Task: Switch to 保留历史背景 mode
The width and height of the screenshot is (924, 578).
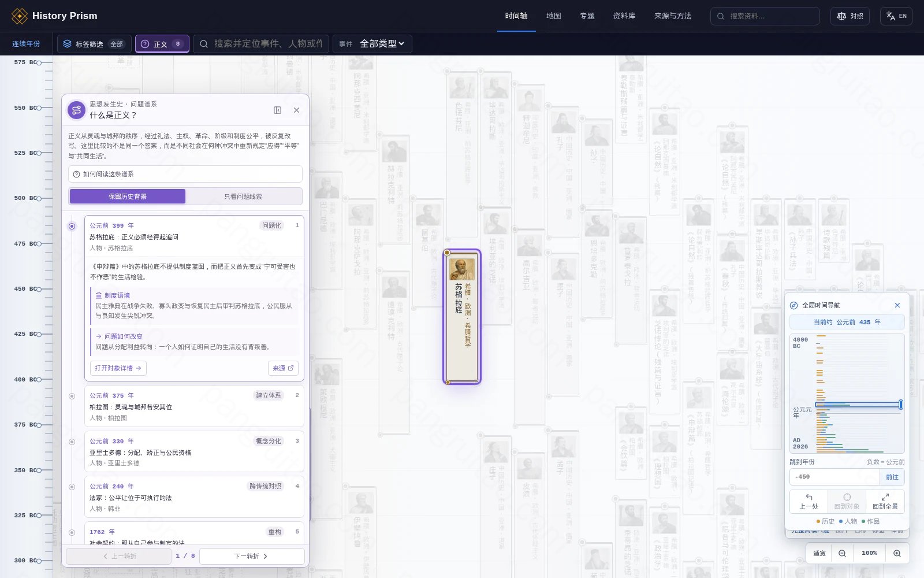Action: pyautogui.click(x=128, y=197)
